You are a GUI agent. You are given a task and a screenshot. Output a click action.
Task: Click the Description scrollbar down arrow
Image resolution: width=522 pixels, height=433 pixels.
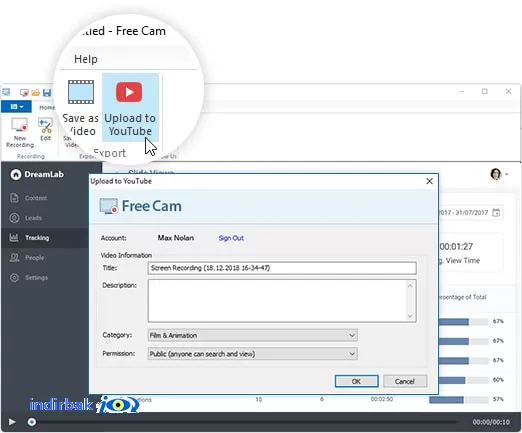pyautogui.click(x=410, y=316)
